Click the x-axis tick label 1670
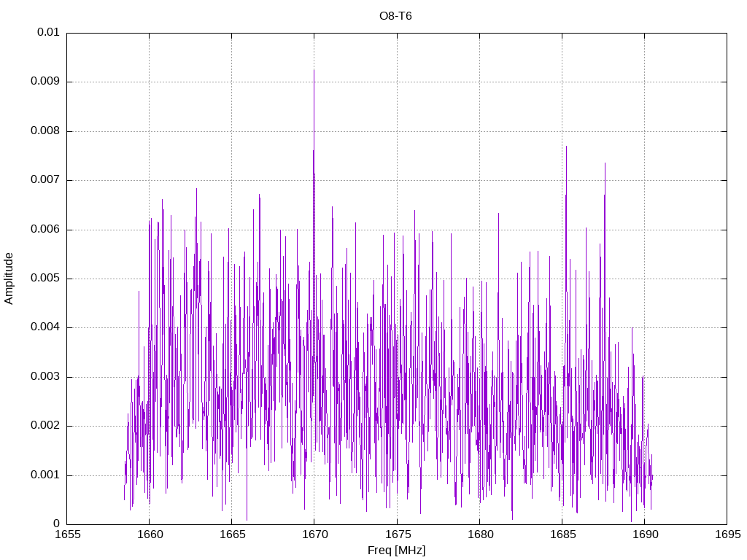The height and width of the screenshot is (560, 747). click(315, 534)
